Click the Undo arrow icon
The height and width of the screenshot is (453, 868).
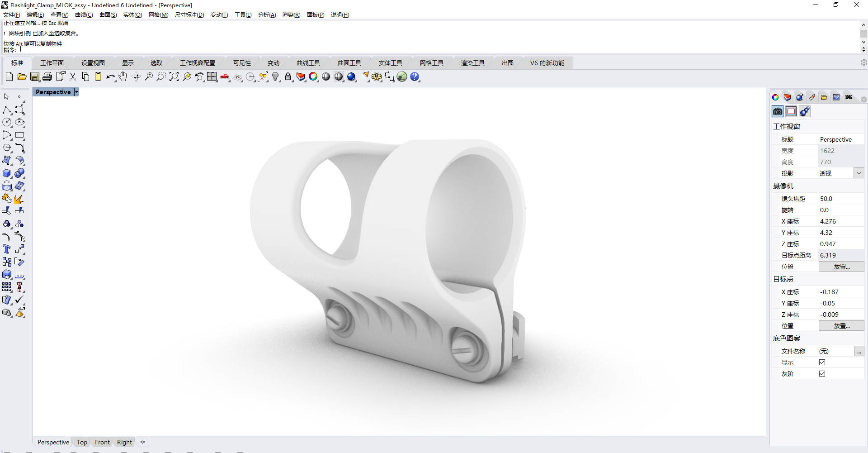tap(110, 77)
